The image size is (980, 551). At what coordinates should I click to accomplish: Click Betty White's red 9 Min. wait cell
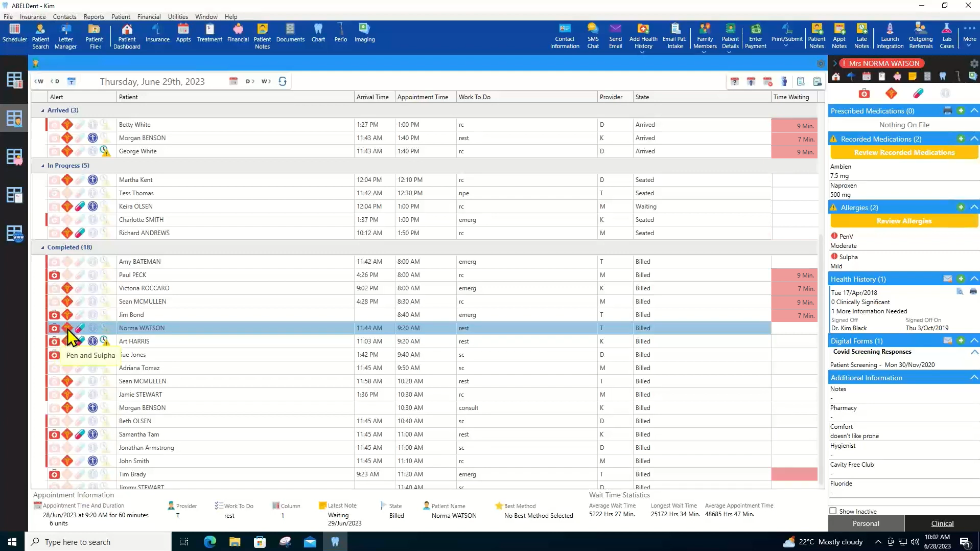[794, 125]
